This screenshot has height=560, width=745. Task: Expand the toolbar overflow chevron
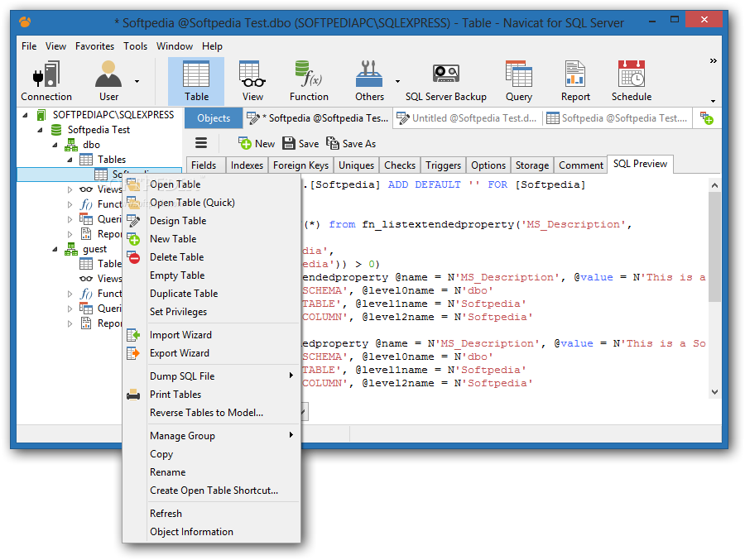click(x=714, y=60)
